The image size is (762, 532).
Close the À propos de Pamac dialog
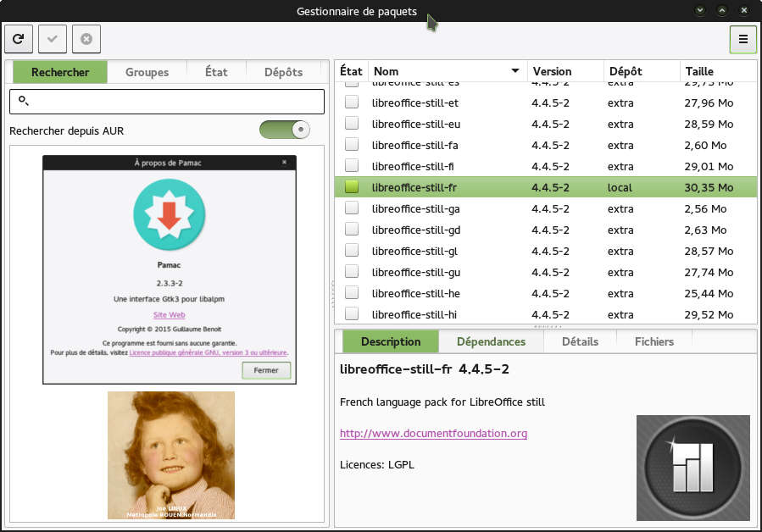pos(284,162)
